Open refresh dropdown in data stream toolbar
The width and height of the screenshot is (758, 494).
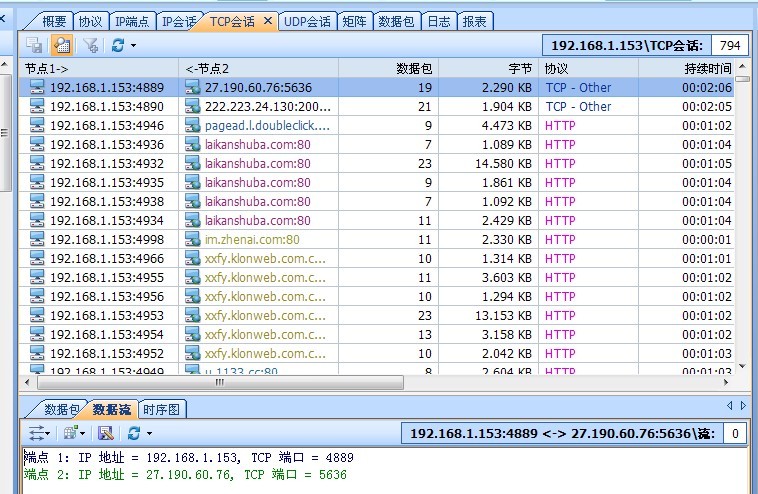[x=149, y=433]
